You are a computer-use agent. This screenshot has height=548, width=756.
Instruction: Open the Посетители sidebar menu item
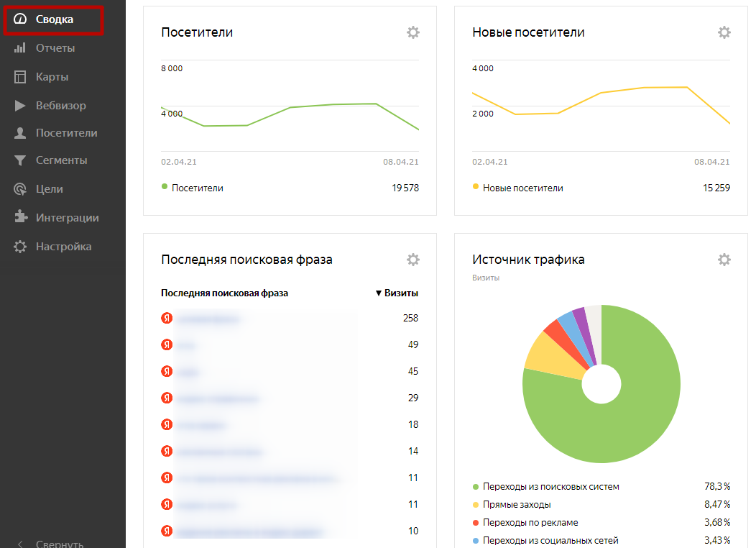[x=66, y=133]
